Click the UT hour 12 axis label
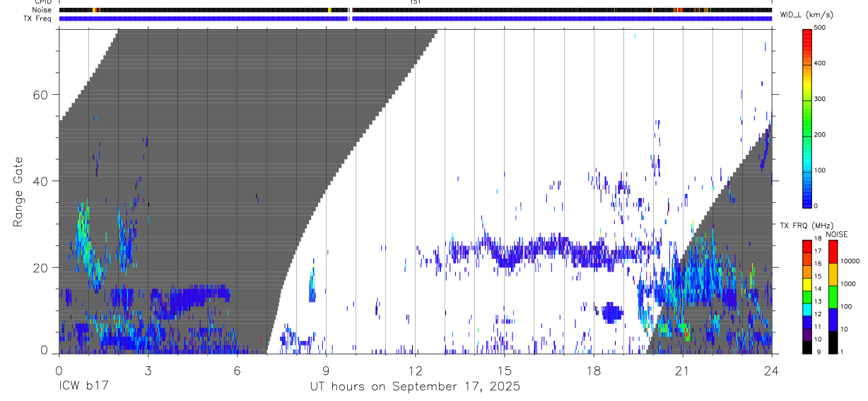868x401 pixels. (x=416, y=370)
